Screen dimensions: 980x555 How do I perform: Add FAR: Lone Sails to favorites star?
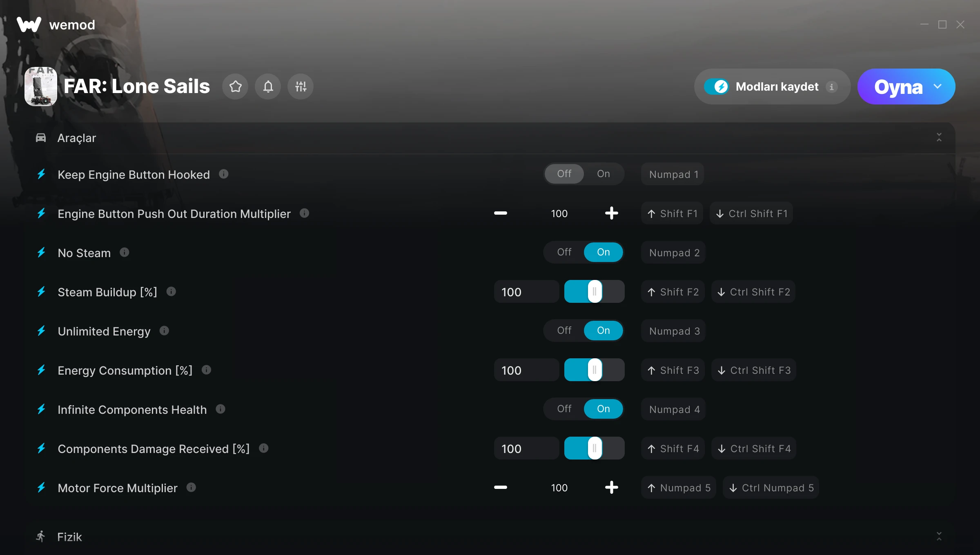click(x=235, y=87)
